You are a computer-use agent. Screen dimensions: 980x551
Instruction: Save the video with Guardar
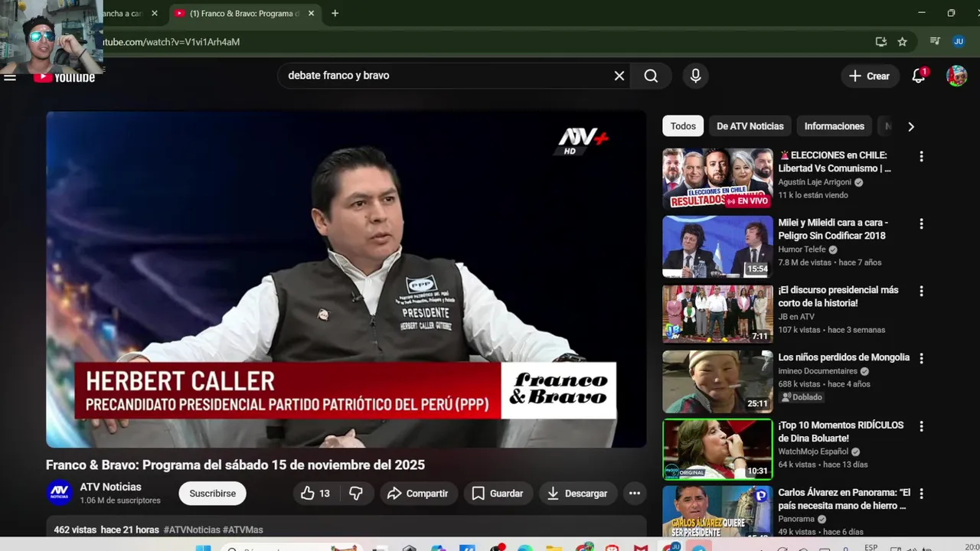(498, 494)
